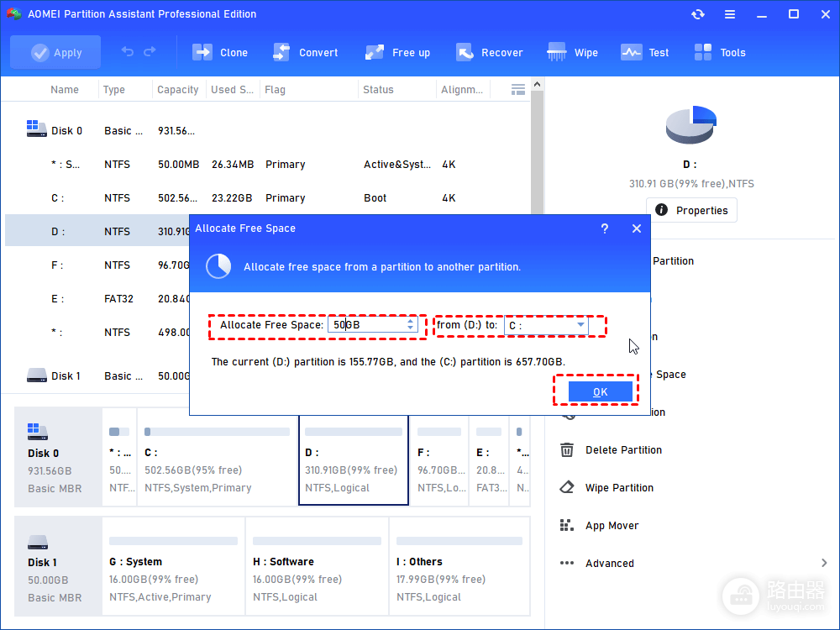Select Disk 1 block in disk map
Screen dimensions: 840x630
click(58, 566)
